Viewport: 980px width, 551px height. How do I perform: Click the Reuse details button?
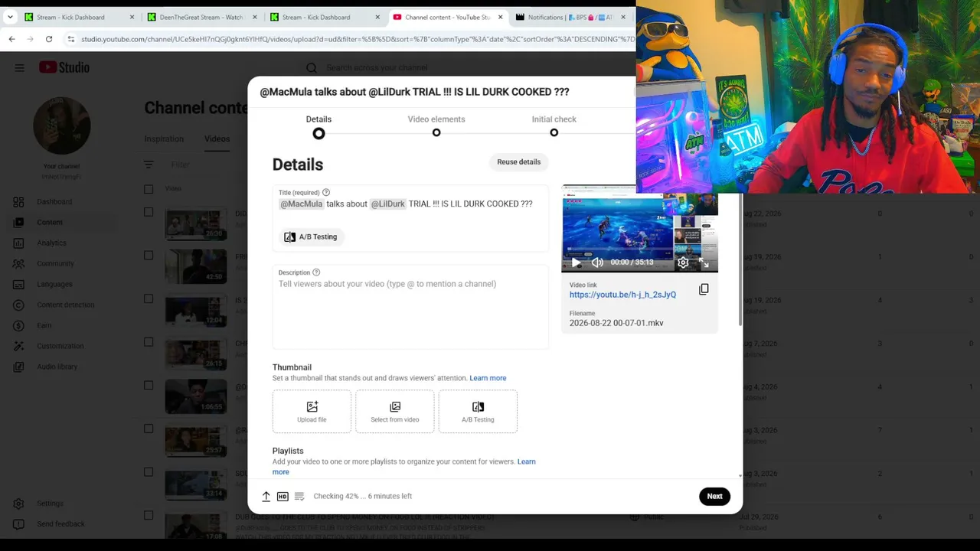[518, 162]
